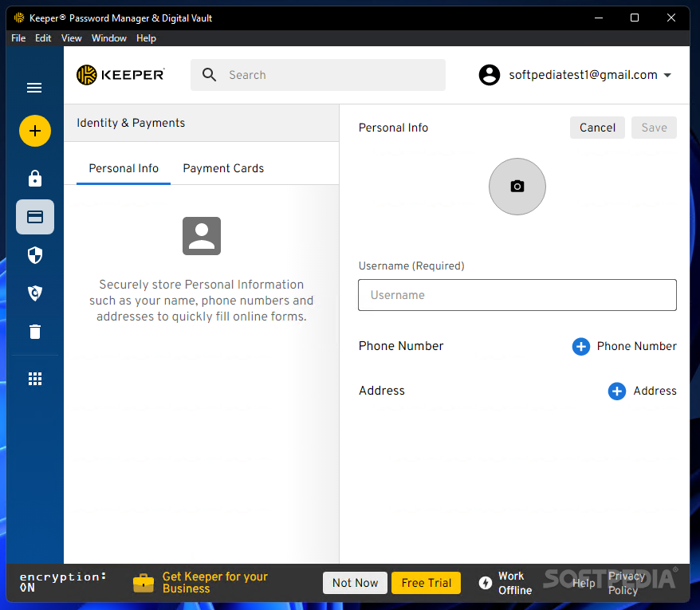Open the Help link in footer
Screen dimensions: 700x610
(x=584, y=583)
